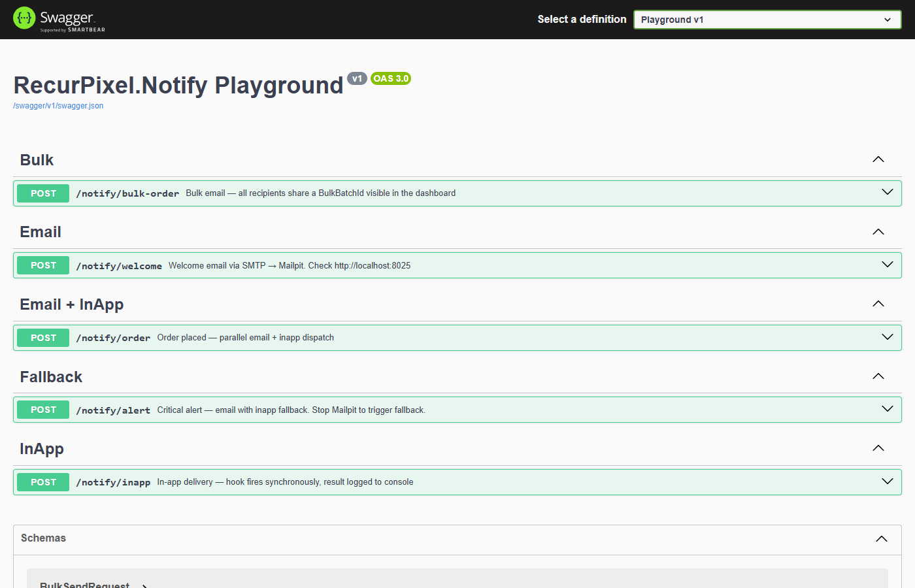The height and width of the screenshot is (588, 915).
Task: Click the Welcome email via SMTP description
Action: pyautogui.click(x=290, y=266)
